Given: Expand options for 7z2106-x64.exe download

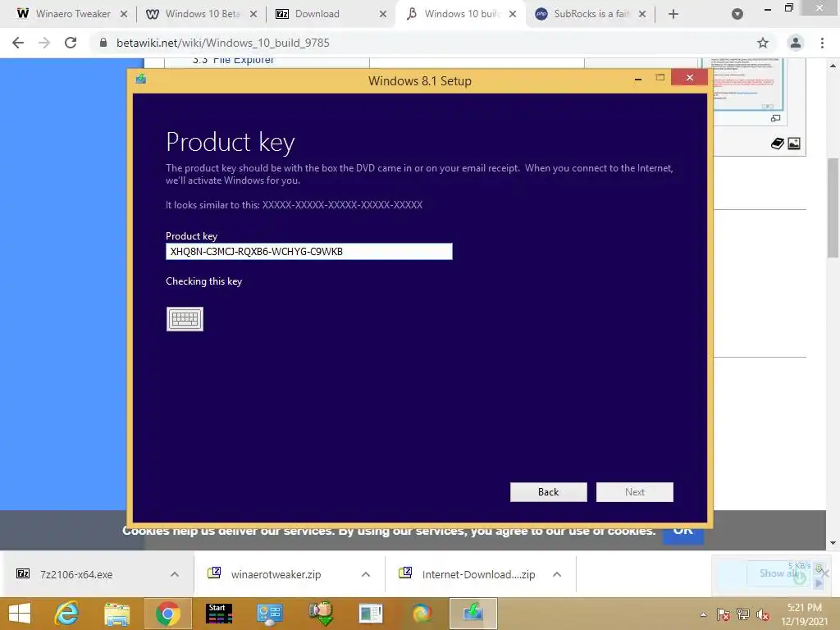Looking at the screenshot, I should tap(175, 574).
